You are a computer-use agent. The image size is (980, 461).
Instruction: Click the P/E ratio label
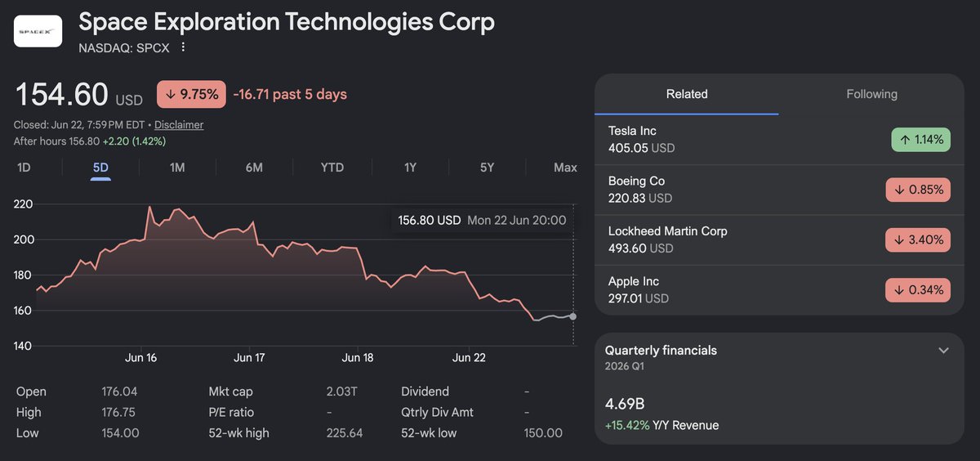[231, 412]
